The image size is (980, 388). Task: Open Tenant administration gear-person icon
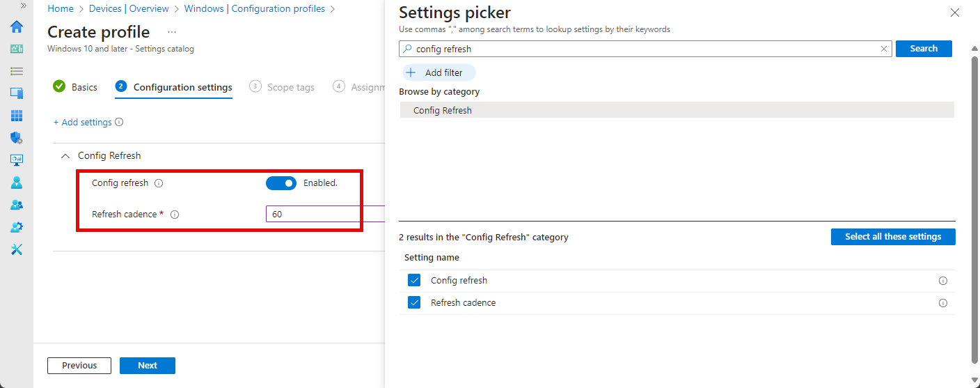pos(17,227)
